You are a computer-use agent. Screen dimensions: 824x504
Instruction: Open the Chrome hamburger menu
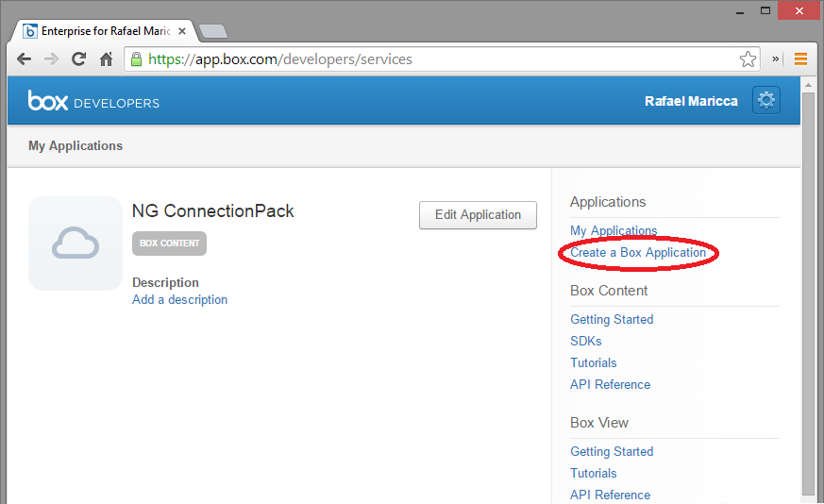(800, 59)
